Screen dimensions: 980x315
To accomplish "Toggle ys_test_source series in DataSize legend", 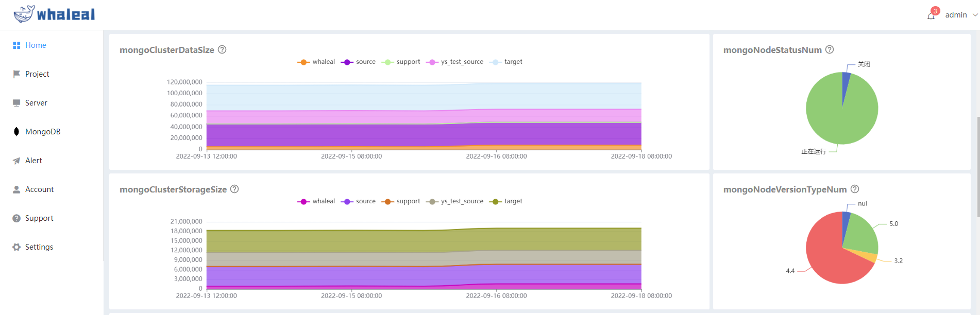I will point(454,62).
